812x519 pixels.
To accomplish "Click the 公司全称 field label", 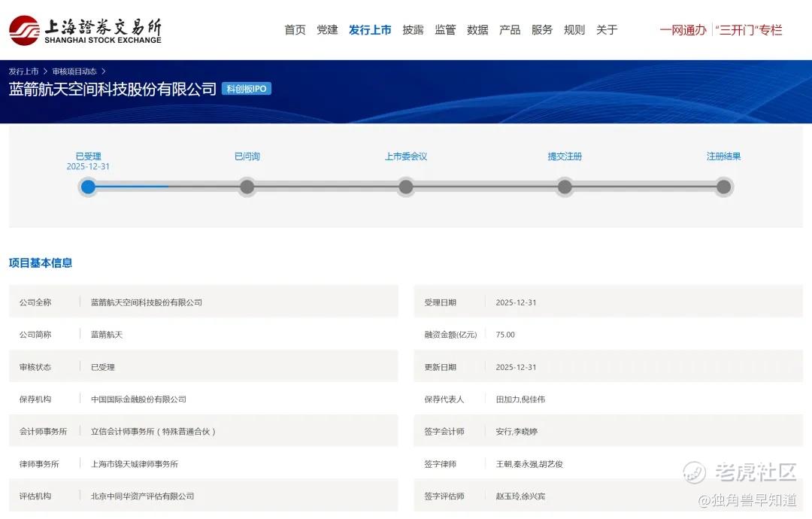I will 35,302.
